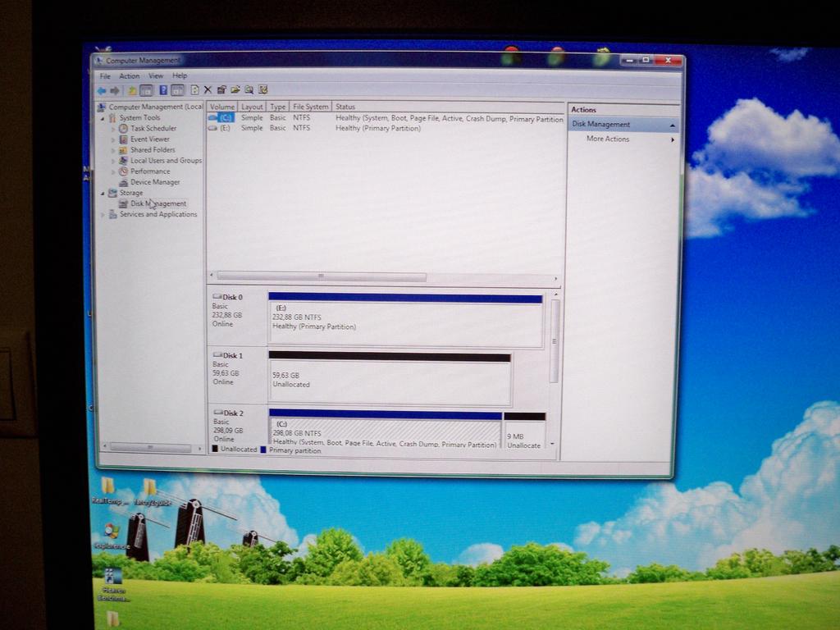Select the Disk 1 label box

237,376
